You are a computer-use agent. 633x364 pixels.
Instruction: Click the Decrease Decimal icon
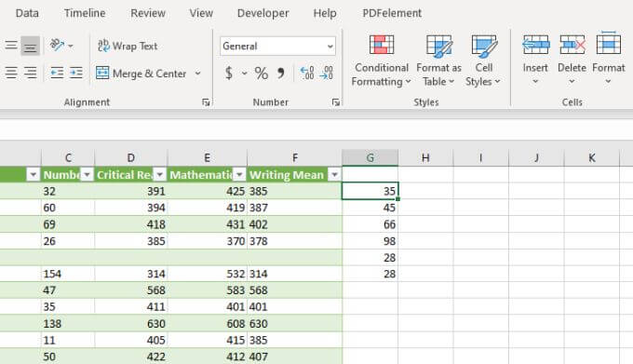point(326,73)
